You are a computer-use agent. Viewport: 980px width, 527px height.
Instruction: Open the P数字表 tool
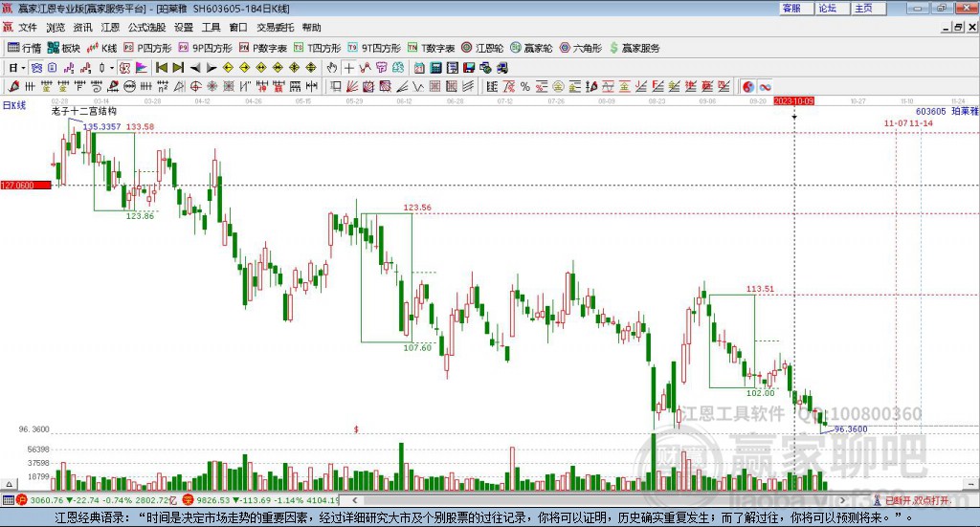pos(263,48)
